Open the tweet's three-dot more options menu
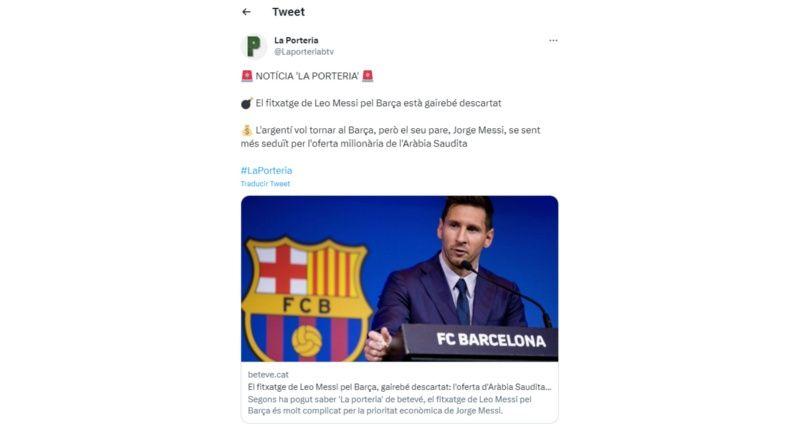This screenshot has width=800, height=427. point(553,41)
